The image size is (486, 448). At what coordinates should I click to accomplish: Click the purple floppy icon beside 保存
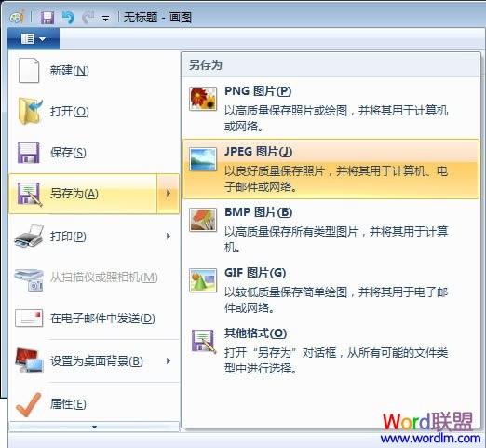coord(29,153)
